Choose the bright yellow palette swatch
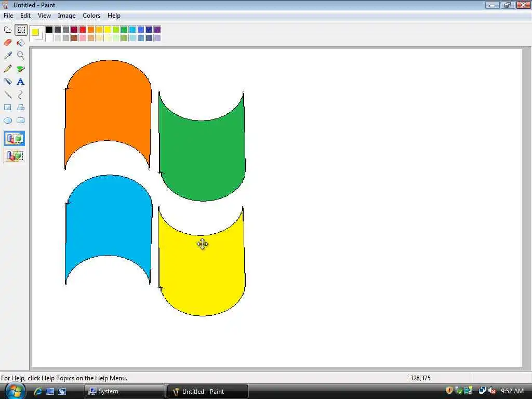The height and width of the screenshot is (399, 532). coord(108,30)
